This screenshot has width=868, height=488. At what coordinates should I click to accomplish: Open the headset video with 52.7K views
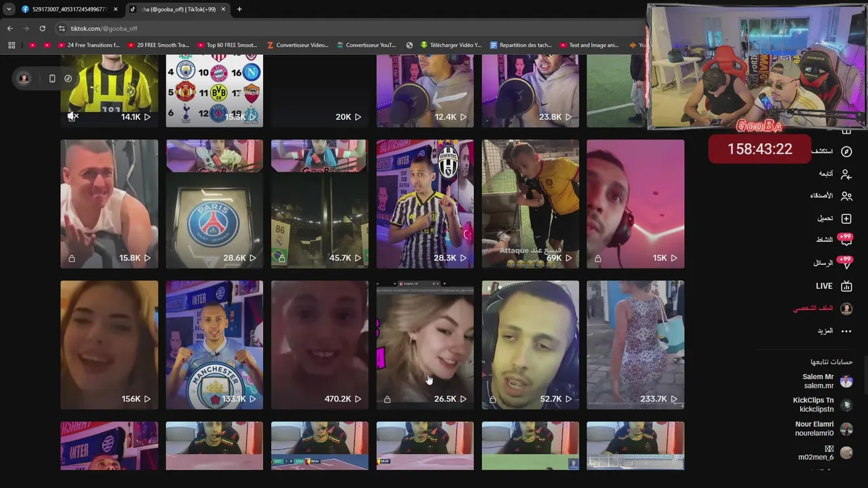coord(530,345)
